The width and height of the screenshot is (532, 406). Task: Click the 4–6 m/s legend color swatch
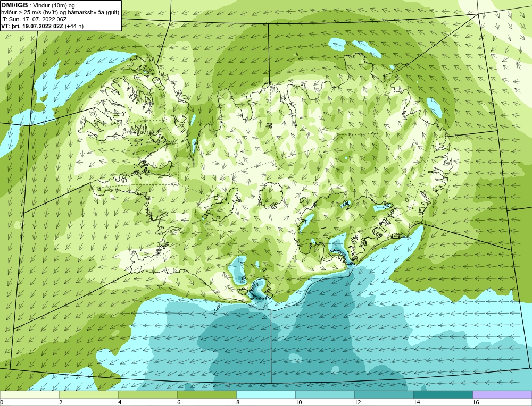coord(147,394)
